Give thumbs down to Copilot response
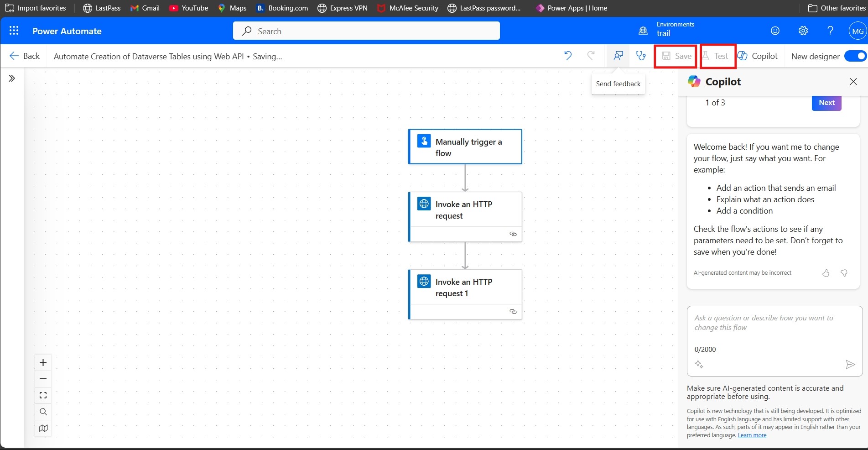 (x=843, y=273)
